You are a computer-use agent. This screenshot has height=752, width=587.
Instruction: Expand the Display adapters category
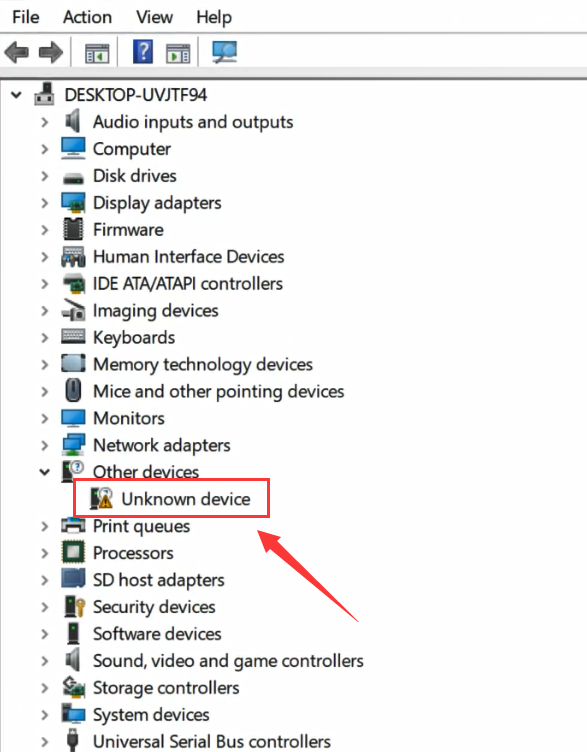coord(45,203)
